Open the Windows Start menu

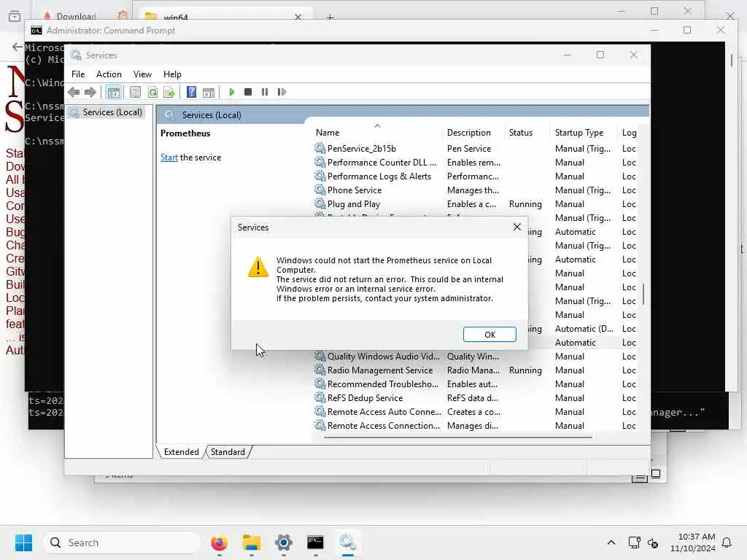pyautogui.click(x=23, y=542)
